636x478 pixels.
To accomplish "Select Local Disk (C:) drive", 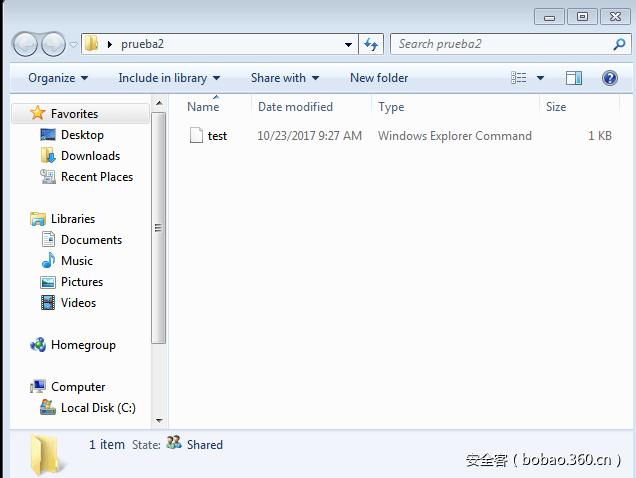I will coord(97,408).
